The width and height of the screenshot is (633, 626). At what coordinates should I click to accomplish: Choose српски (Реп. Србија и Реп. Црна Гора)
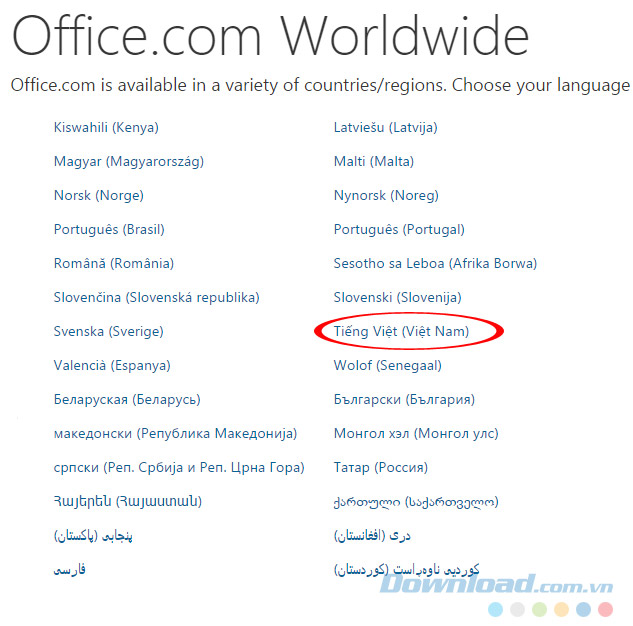[179, 467]
